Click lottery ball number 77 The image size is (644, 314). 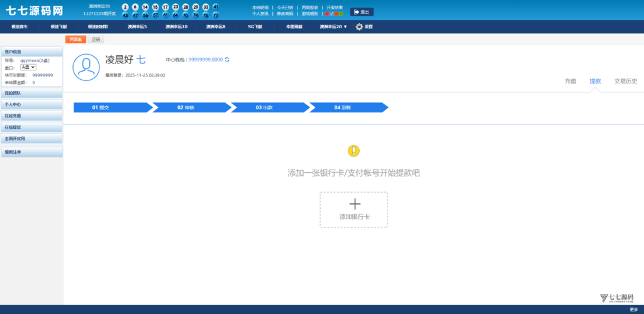click(x=216, y=15)
